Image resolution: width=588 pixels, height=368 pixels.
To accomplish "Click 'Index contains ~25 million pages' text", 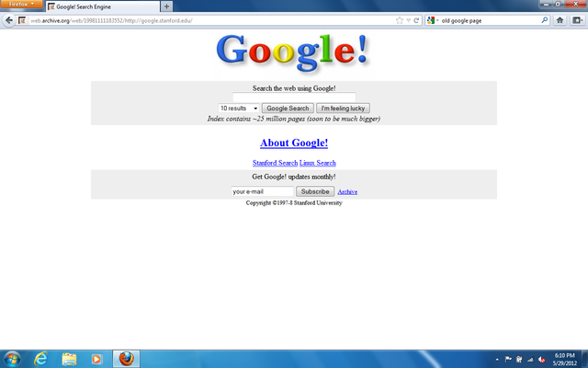I will pyautogui.click(x=294, y=119).
